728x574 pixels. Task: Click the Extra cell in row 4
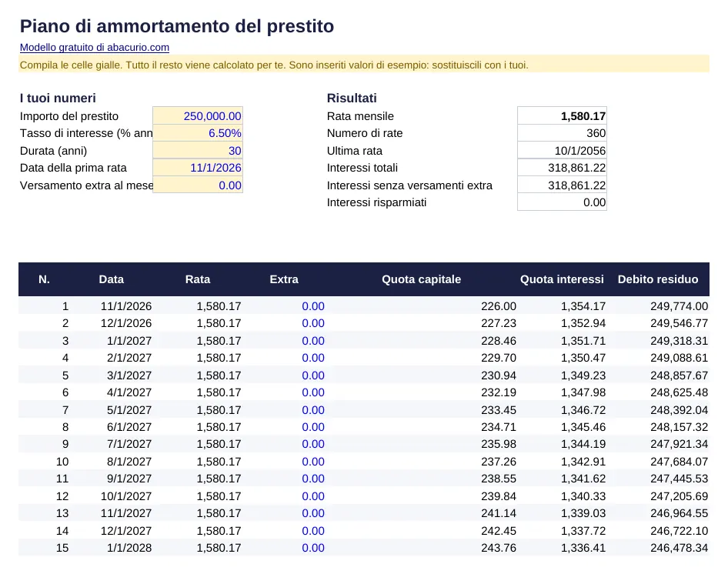pos(313,358)
